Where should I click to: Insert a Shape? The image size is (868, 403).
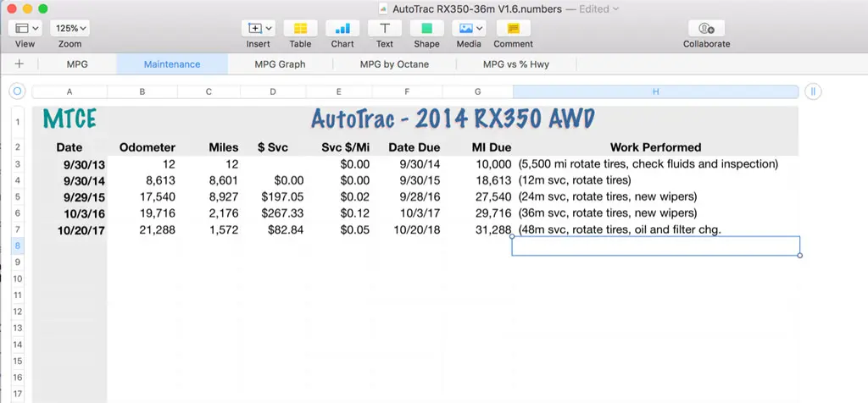[x=427, y=28]
